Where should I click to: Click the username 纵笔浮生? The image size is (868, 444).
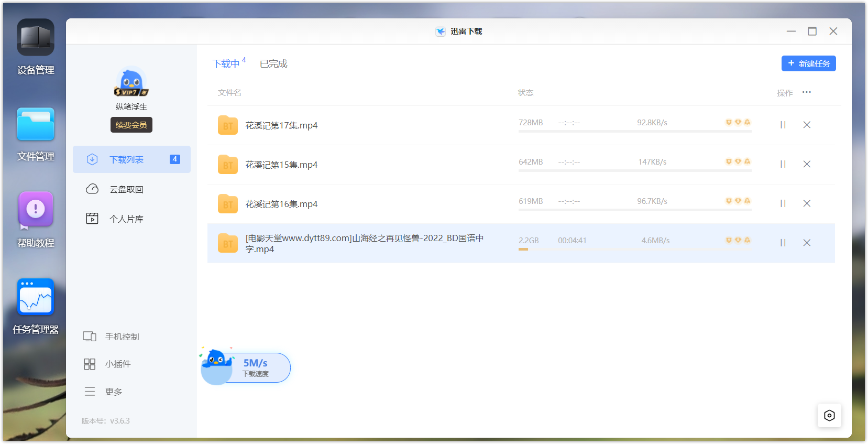(x=131, y=106)
